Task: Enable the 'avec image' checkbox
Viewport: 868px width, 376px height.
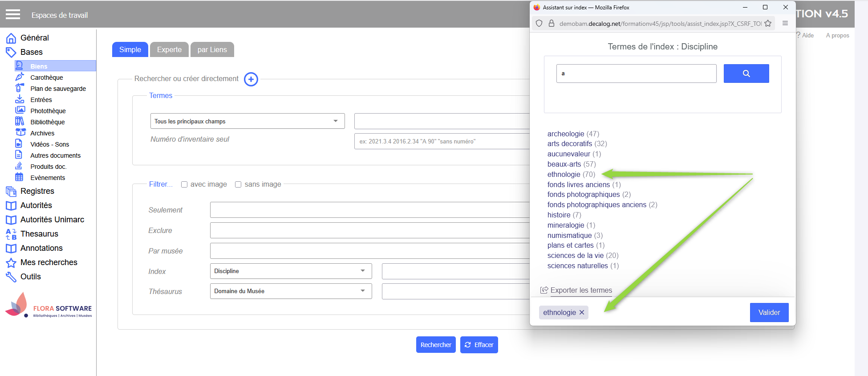Action: tap(184, 184)
